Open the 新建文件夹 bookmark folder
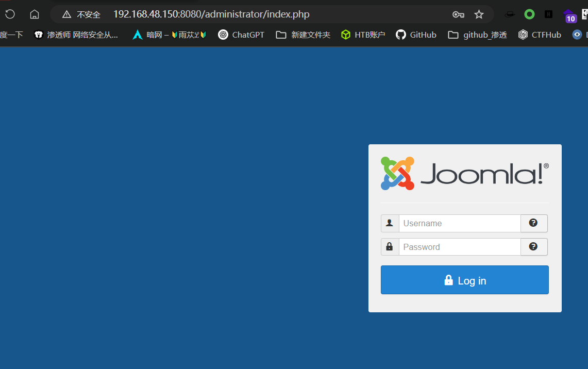Image resolution: width=588 pixels, height=369 pixels. (x=303, y=35)
